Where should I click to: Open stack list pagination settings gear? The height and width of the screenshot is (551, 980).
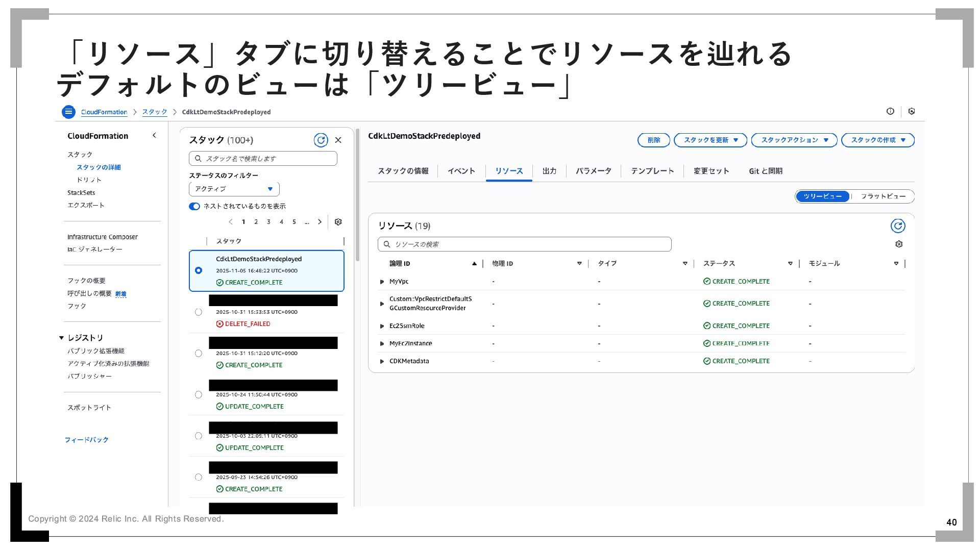(338, 222)
